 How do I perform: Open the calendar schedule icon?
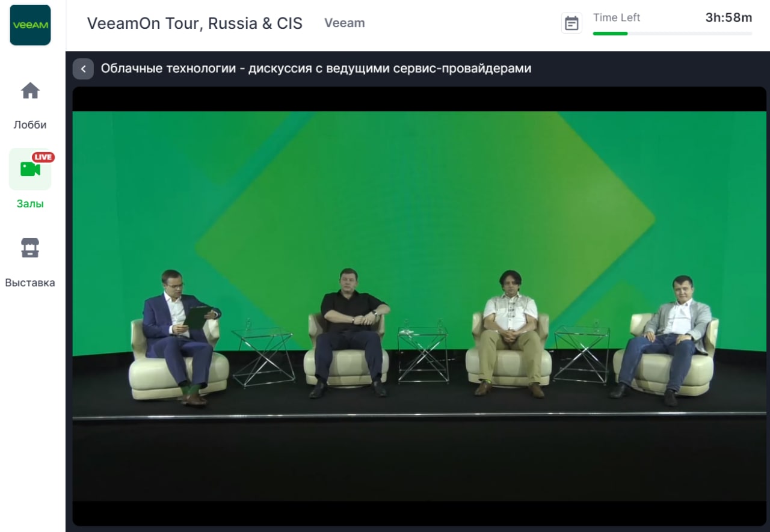tap(571, 23)
